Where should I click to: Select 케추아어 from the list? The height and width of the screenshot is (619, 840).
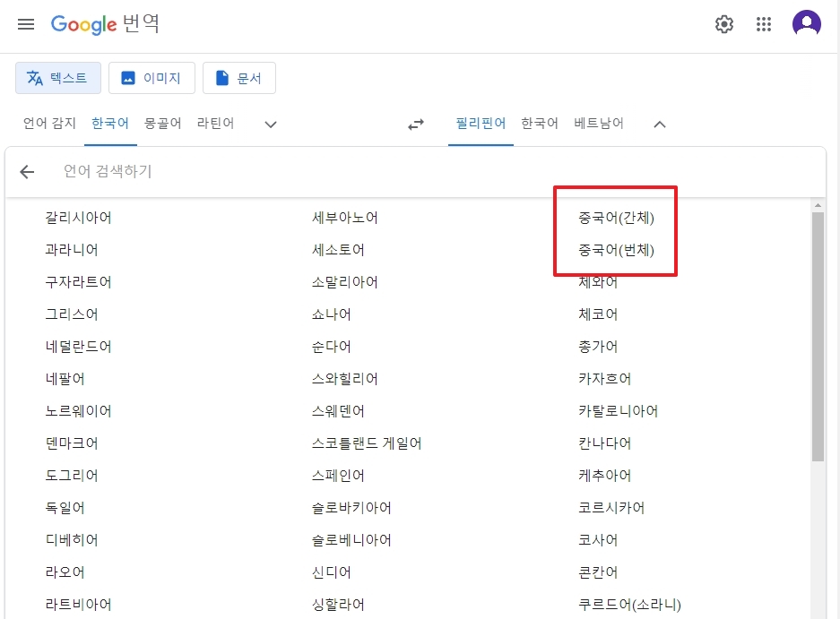(605, 476)
